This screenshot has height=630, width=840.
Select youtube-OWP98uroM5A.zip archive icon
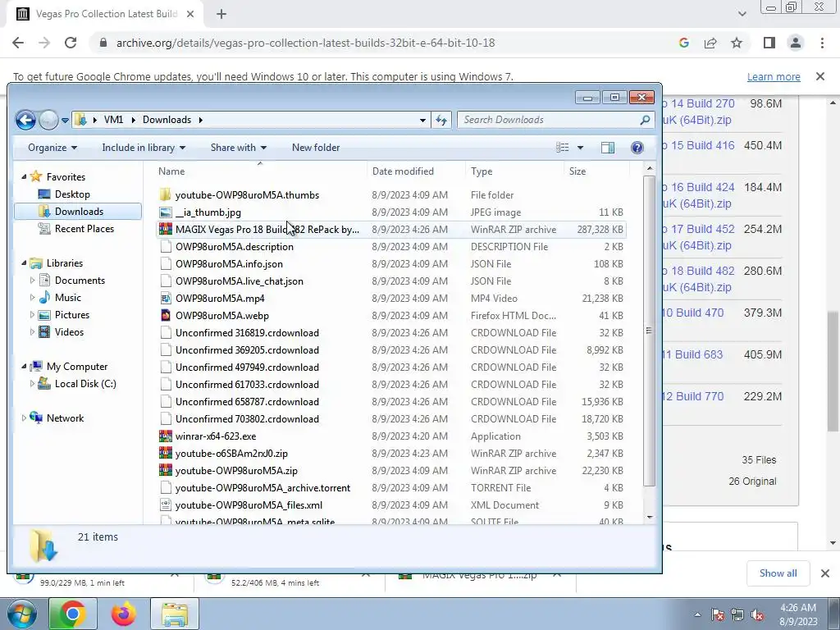166,470
